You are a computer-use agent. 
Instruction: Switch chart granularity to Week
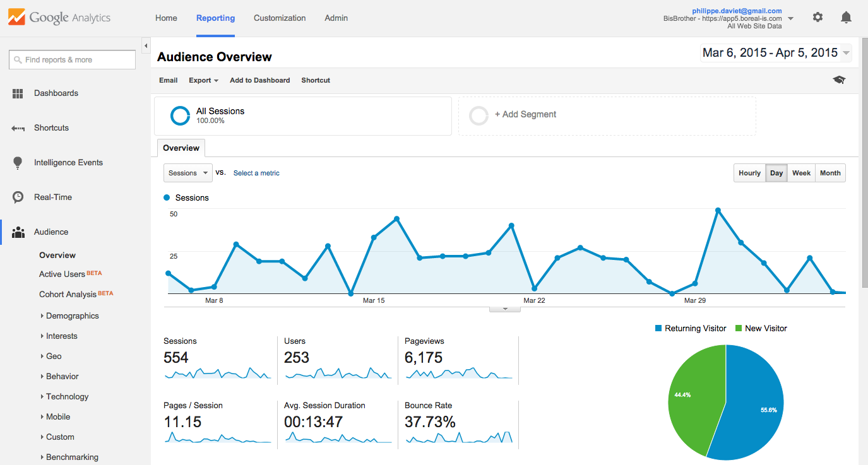click(x=801, y=173)
